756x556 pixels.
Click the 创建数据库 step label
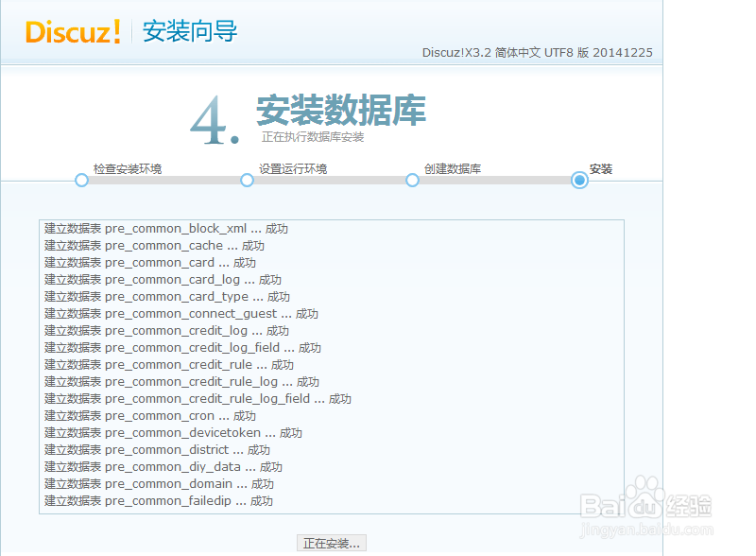453,169
